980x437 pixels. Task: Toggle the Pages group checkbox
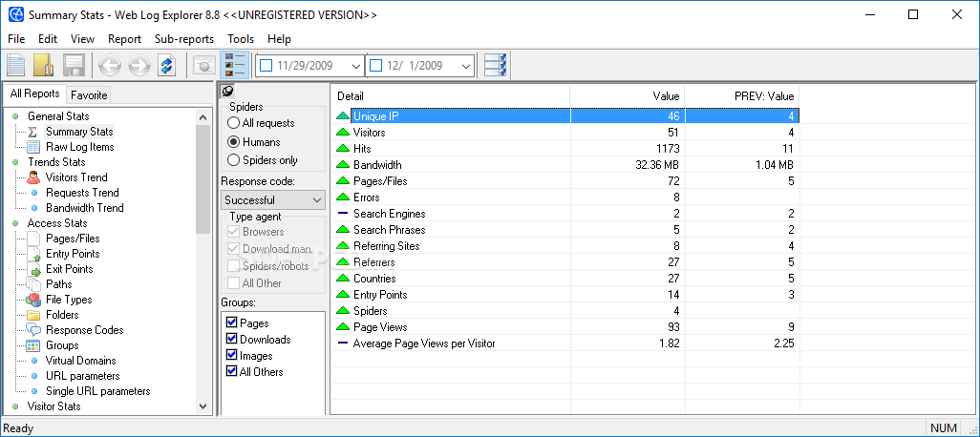pos(232,323)
